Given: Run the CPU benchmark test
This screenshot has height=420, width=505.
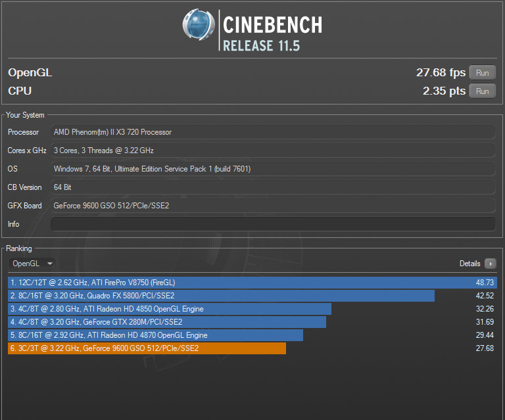Looking at the screenshot, I should [482, 91].
